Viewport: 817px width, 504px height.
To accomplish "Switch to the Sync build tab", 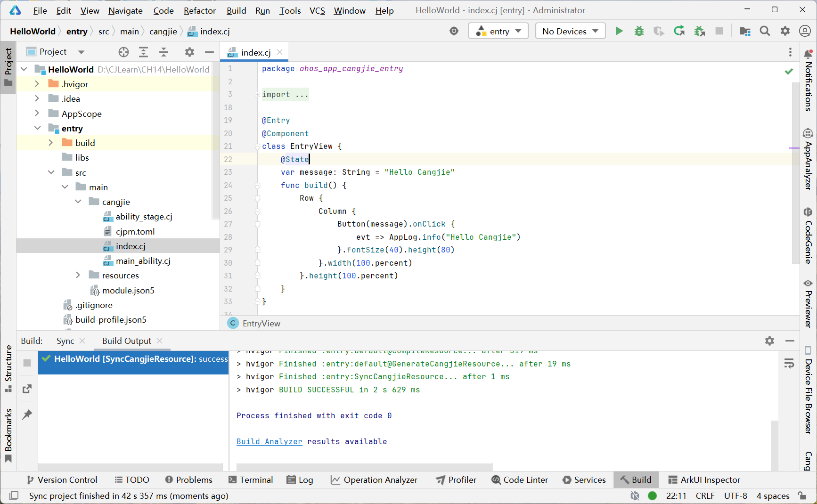I will pos(65,341).
